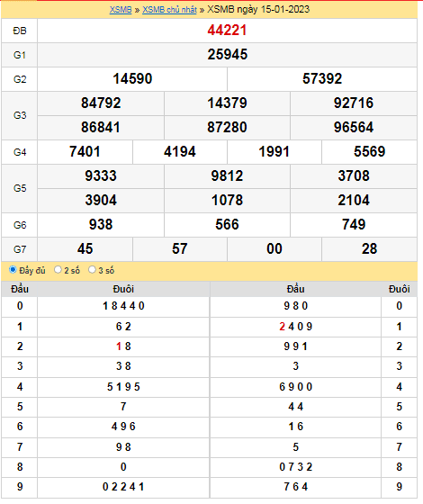423x504 pixels.
Task: Click the G3 number 92716
Action: [x=354, y=103]
